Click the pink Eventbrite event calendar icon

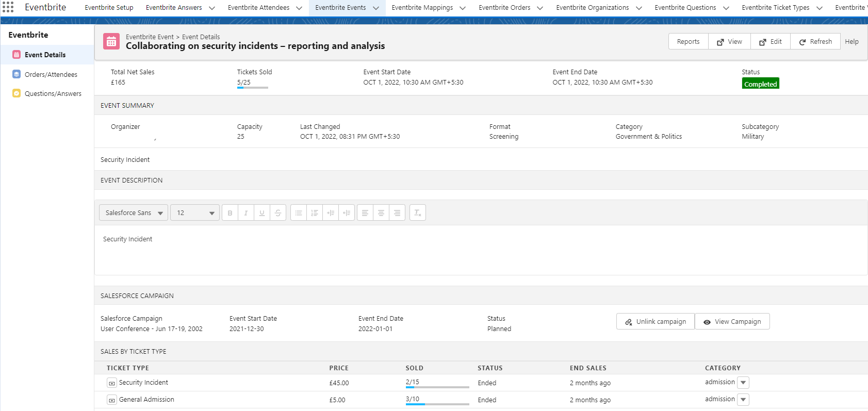click(111, 42)
